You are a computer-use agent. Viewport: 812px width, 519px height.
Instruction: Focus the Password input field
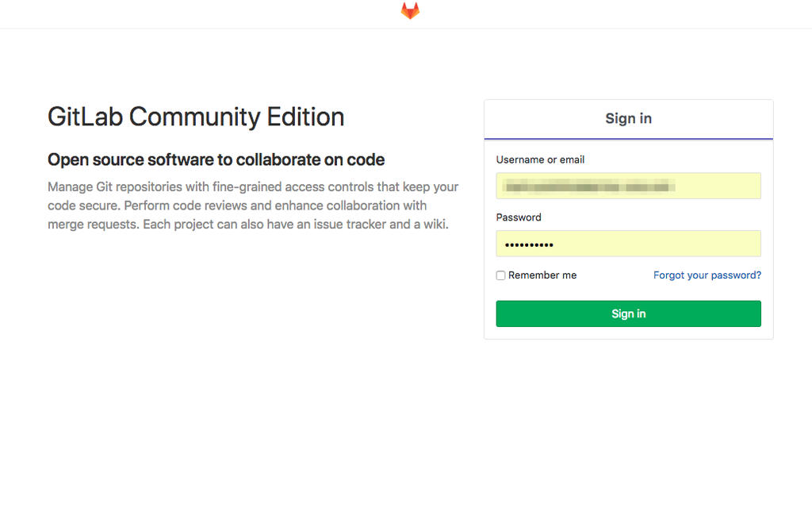coord(628,244)
